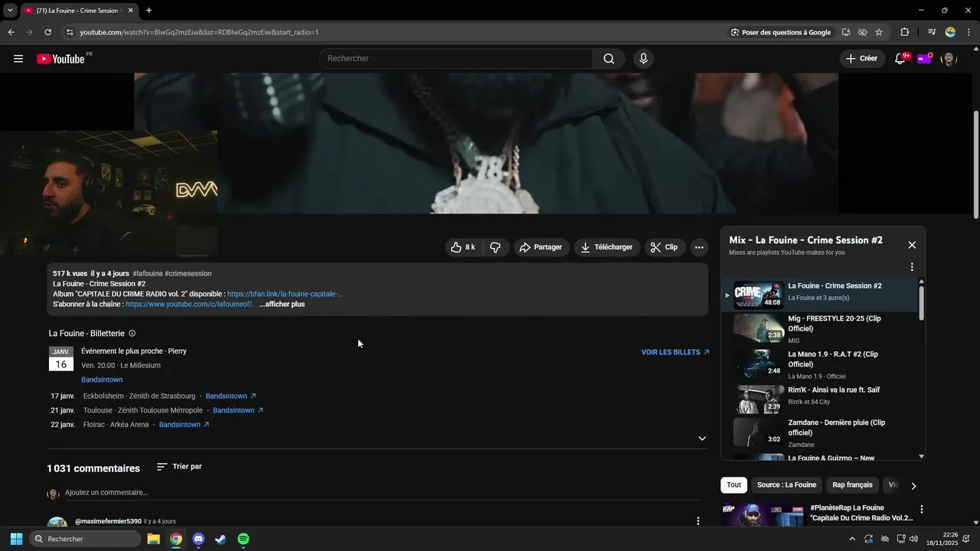Like the video with thumbs up
980x551 pixels.
464,247
